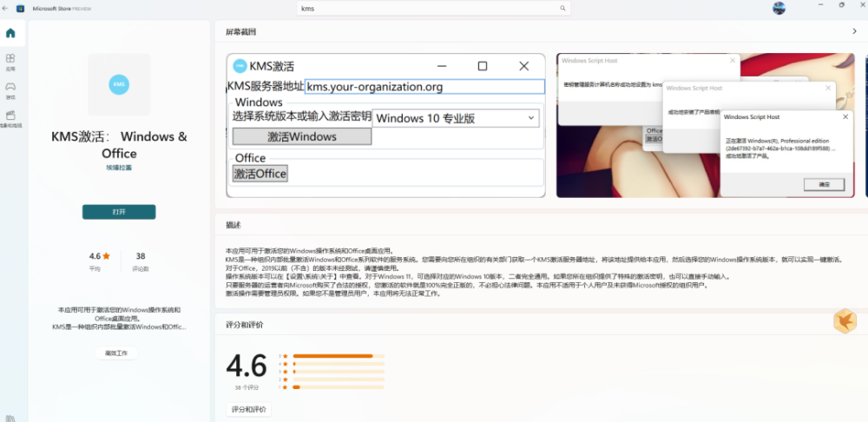Viewport: 868px width, 422px height.
Task: Open the Windows Script Host screenshot thumbnail
Action: tap(705, 125)
